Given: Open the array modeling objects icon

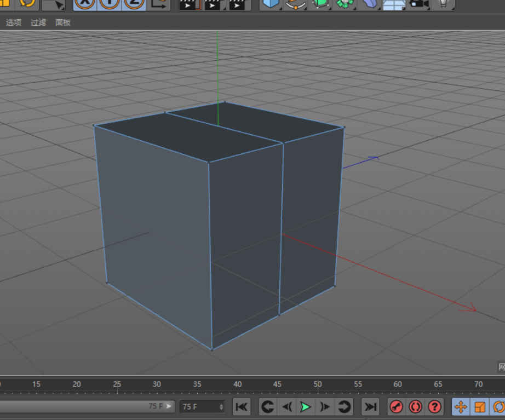Looking at the screenshot, I should point(345,4).
